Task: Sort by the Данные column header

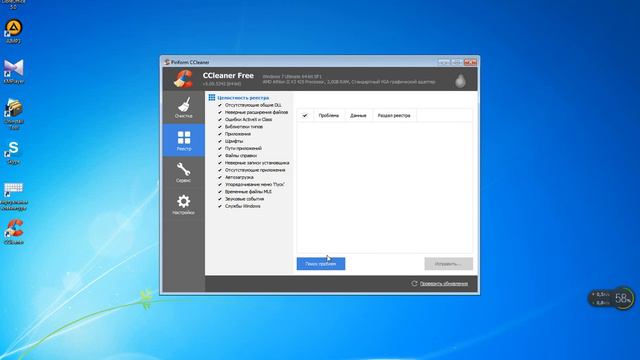Action: (x=358, y=116)
